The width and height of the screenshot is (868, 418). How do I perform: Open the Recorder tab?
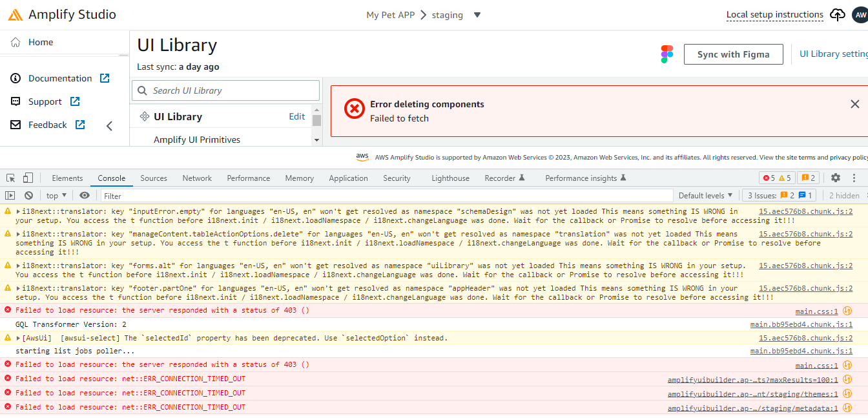[505, 178]
